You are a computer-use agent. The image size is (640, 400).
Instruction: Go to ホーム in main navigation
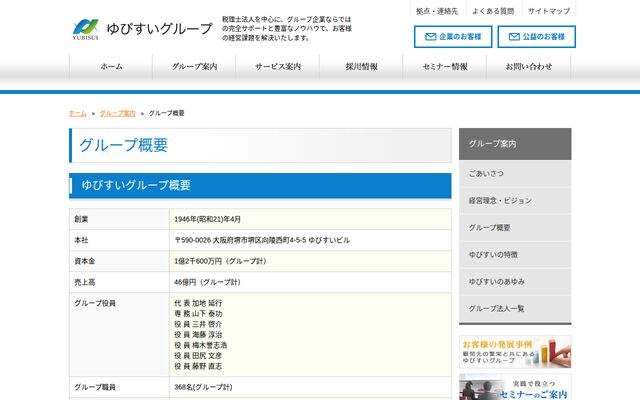click(111, 67)
